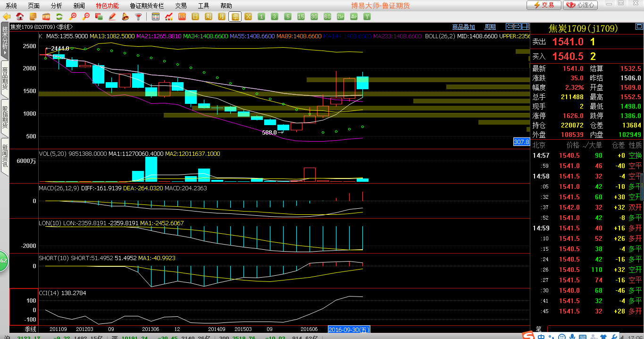This screenshot has height=339, width=644.
Task: Open the Sogou input method S icon
Action: pos(527,335)
